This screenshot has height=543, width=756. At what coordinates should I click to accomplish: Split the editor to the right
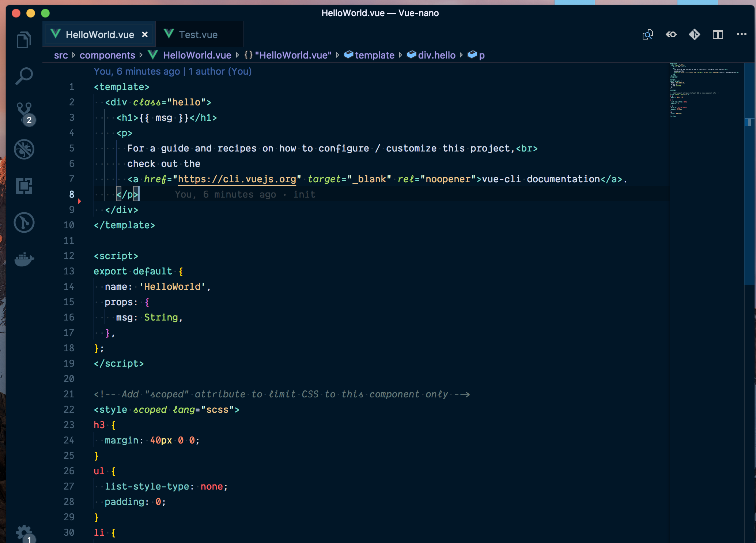[x=718, y=35]
